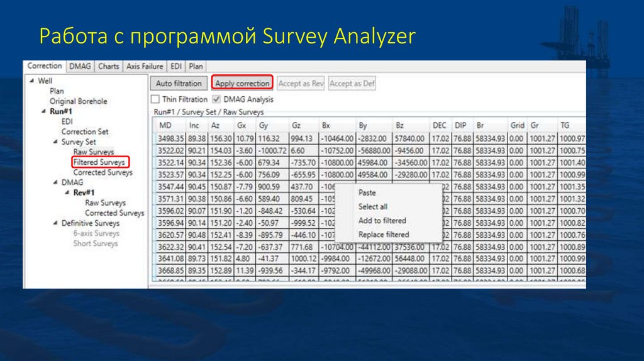Click the Gy column header

[272, 126]
